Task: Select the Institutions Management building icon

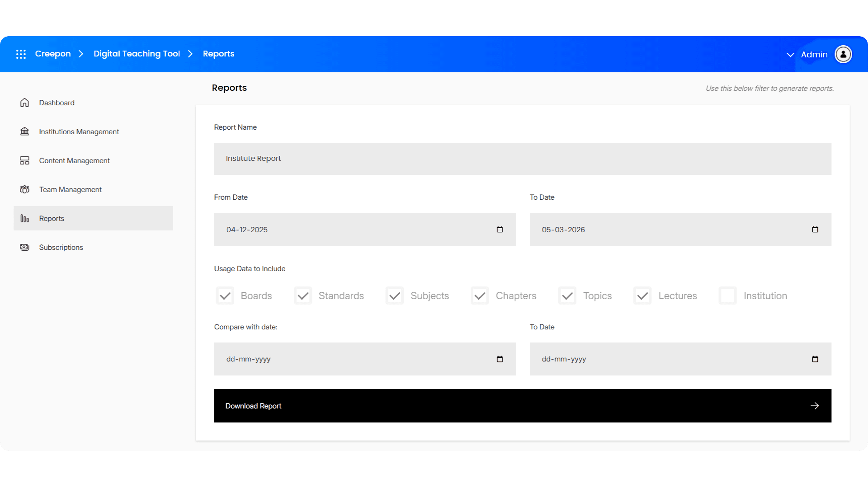Action: (x=24, y=131)
